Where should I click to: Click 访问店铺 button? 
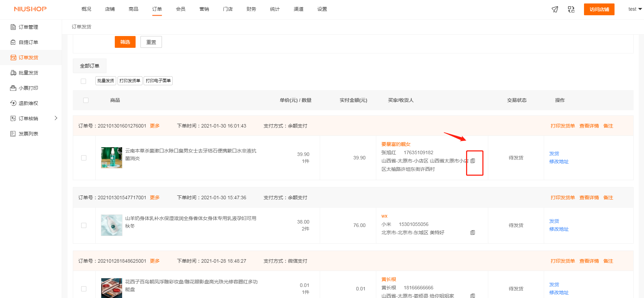599,9
